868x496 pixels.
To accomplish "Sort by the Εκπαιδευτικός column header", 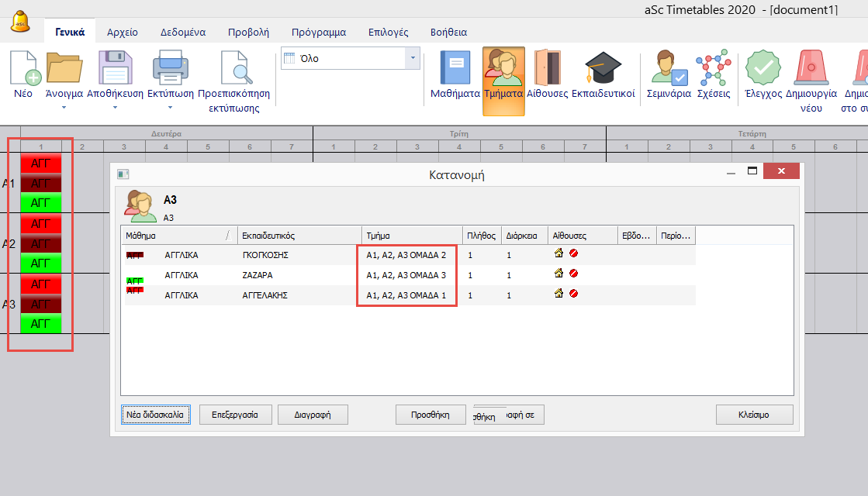I will point(299,236).
